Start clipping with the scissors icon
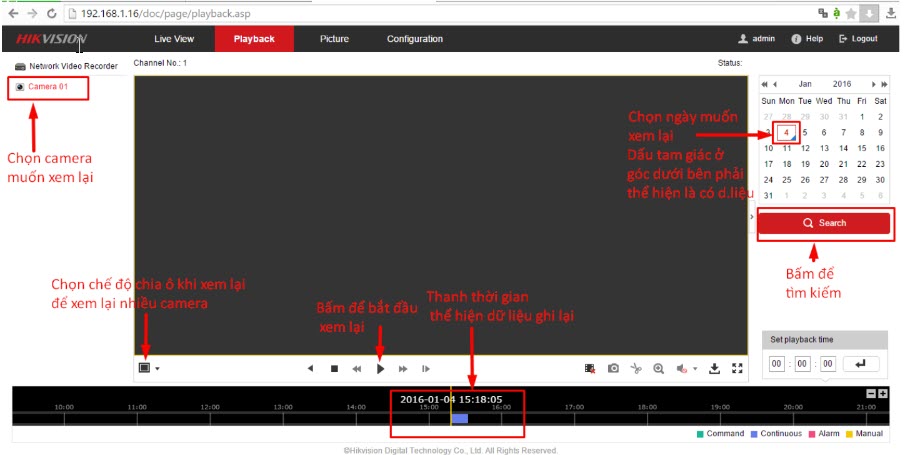Image resolution: width=916 pixels, height=455 pixels. click(636, 369)
